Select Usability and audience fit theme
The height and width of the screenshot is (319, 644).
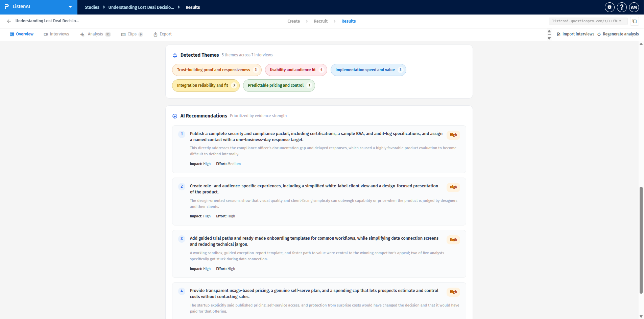tap(296, 70)
